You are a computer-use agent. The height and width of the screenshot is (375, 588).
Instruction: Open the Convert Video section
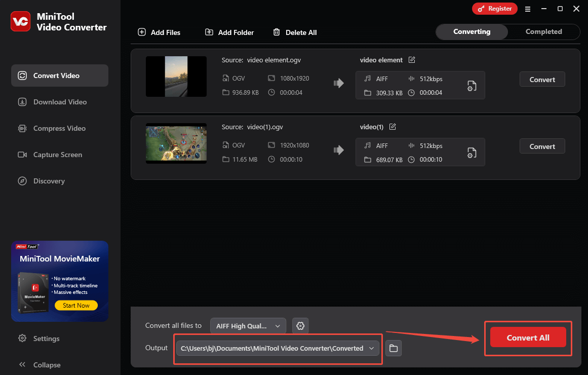(60, 76)
